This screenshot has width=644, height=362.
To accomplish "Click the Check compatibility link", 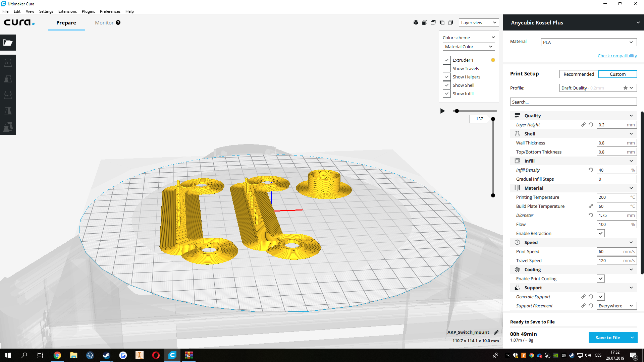I will (x=617, y=56).
